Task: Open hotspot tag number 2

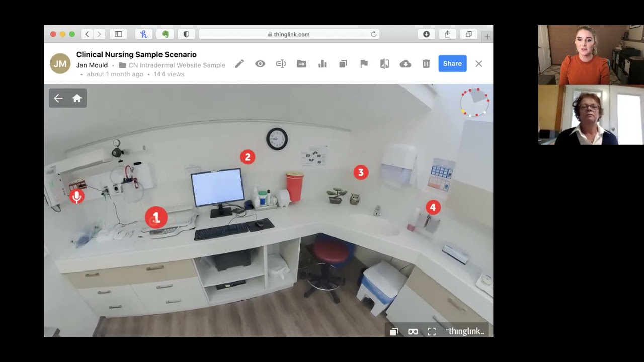Action: pyautogui.click(x=247, y=157)
